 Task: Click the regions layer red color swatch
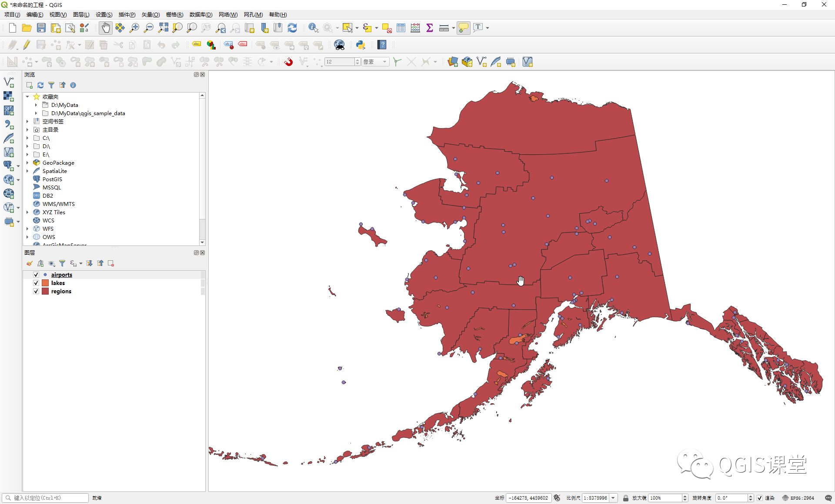point(45,291)
